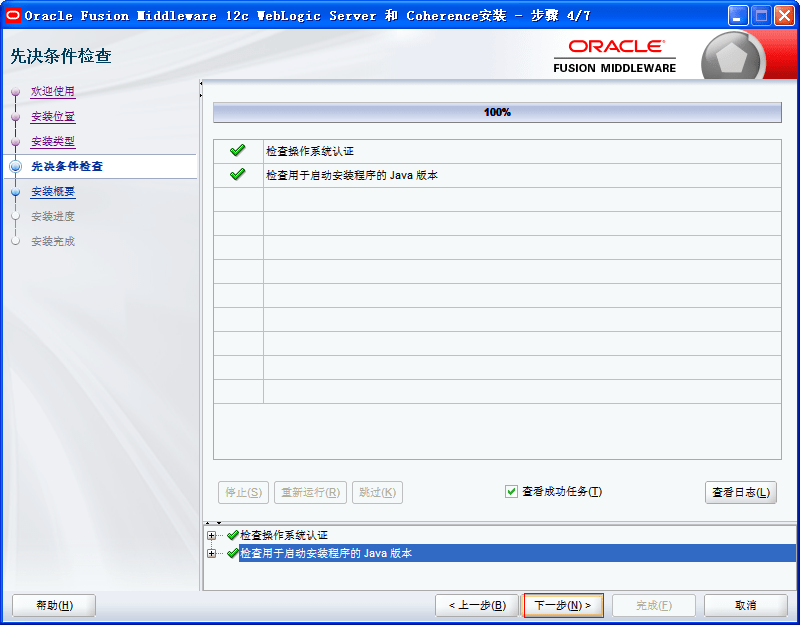This screenshot has width=800, height=625.
Task: Click the disabled 安装进度 step
Action: (x=53, y=216)
